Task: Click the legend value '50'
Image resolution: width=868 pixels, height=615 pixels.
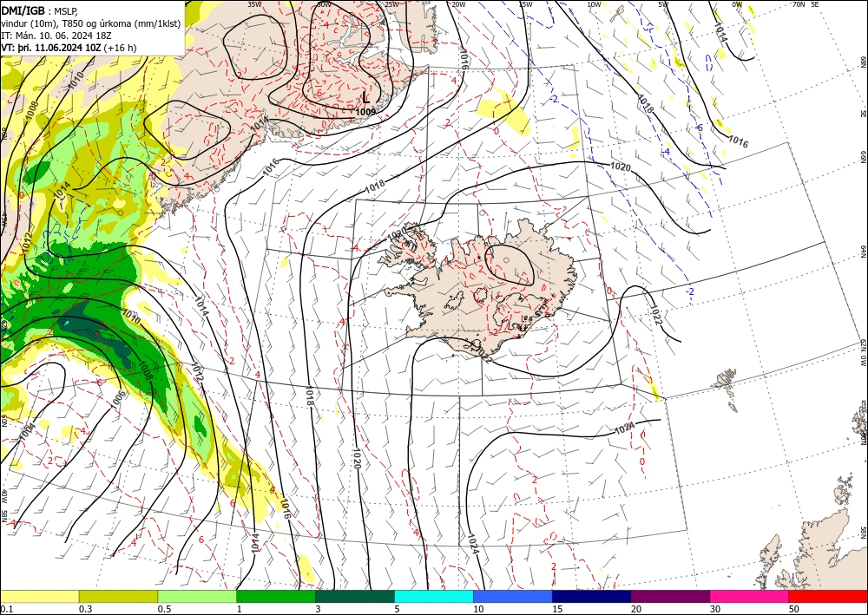Action: pos(794,609)
